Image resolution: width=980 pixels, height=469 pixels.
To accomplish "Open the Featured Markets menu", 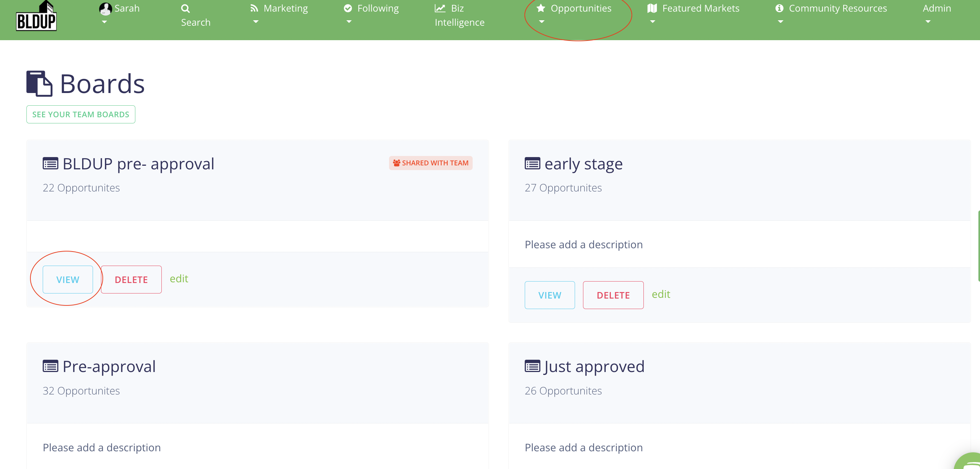I will click(x=700, y=8).
